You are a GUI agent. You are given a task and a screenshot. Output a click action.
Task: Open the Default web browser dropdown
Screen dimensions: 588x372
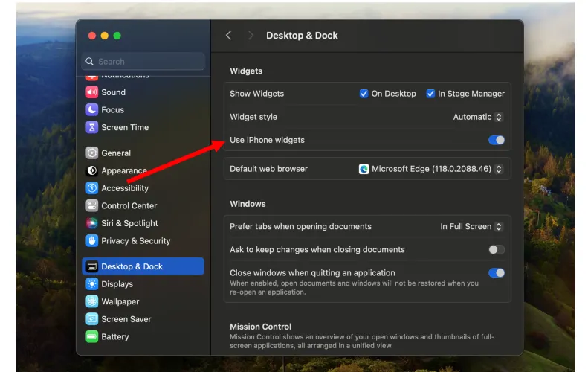coord(430,169)
